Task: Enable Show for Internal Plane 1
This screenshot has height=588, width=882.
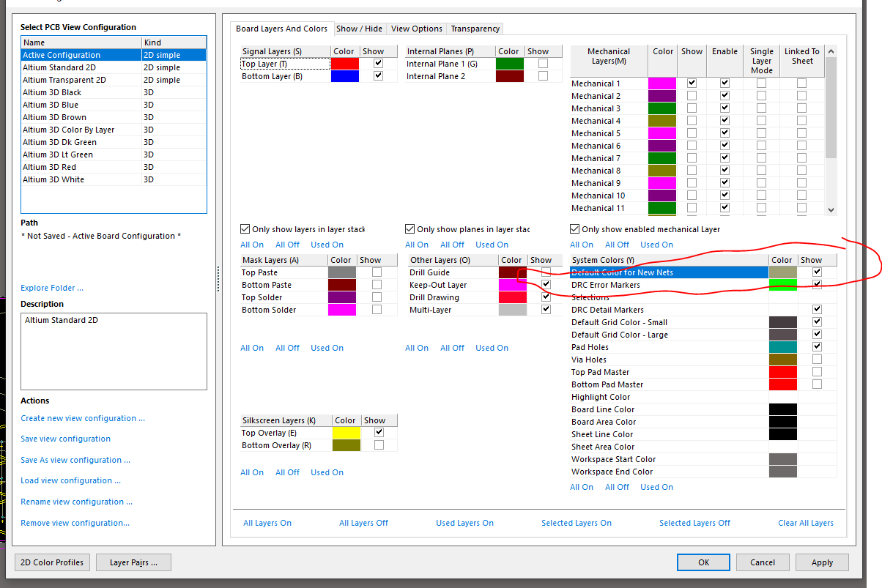Action: [543, 64]
